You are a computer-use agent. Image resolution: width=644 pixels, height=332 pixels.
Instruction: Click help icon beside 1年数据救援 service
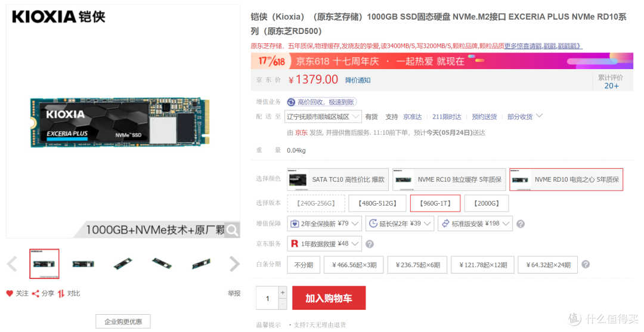370,244
